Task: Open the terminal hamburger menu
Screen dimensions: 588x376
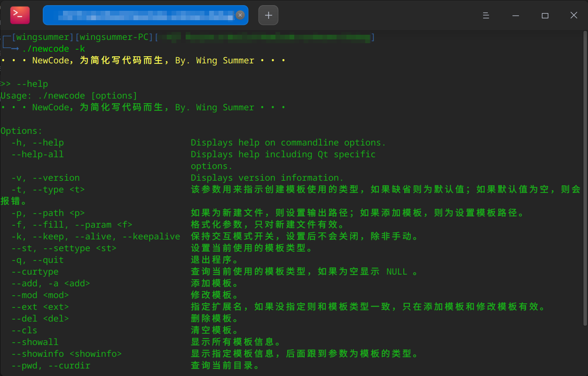Action: tap(486, 15)
